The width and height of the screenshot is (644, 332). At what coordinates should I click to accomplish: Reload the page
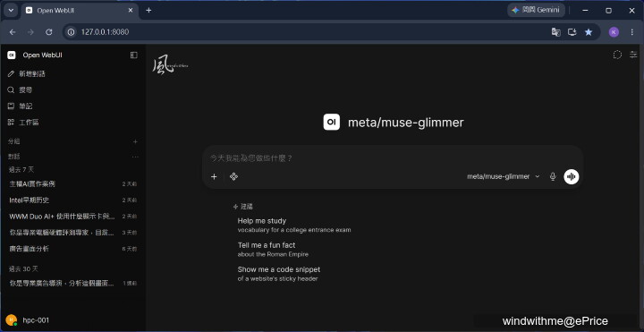49,32
